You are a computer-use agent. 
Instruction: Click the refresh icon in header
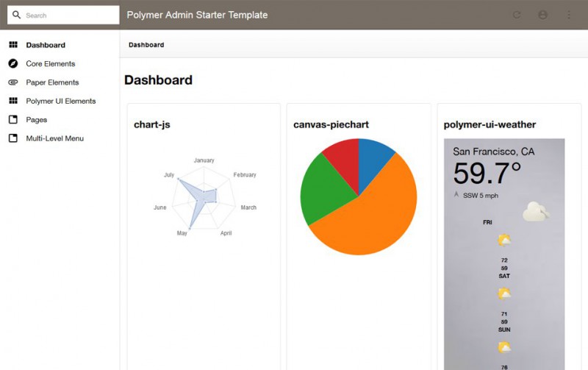click(517, 15)
